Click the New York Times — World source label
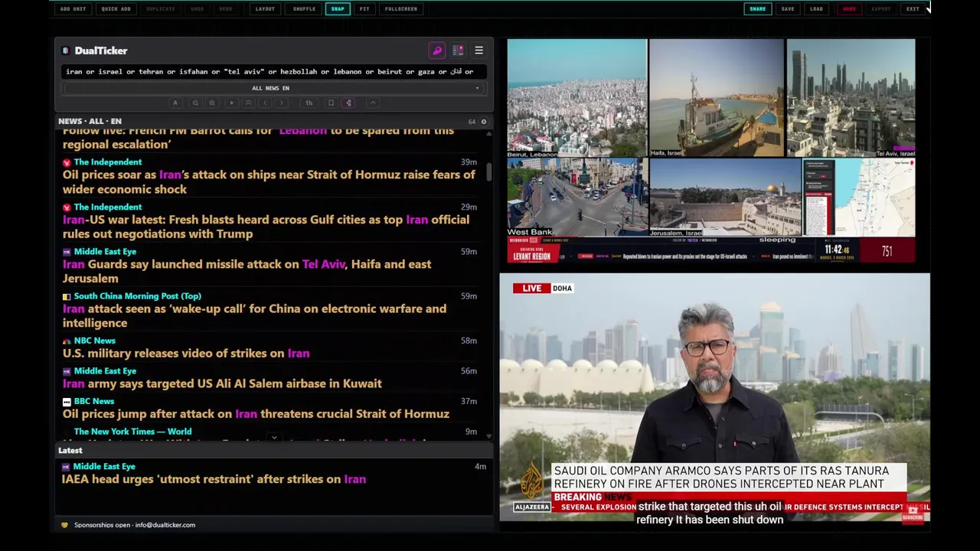The width and height of the screenshot is (980, 551). (132, 432)
